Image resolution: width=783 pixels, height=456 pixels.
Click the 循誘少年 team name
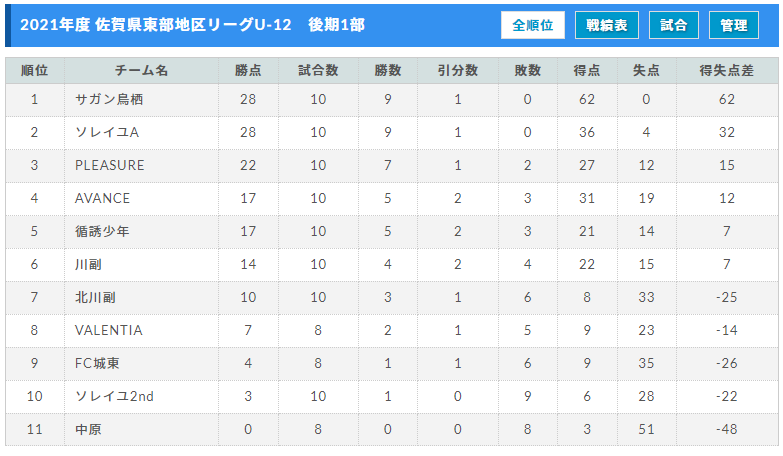tap(102, 231)
